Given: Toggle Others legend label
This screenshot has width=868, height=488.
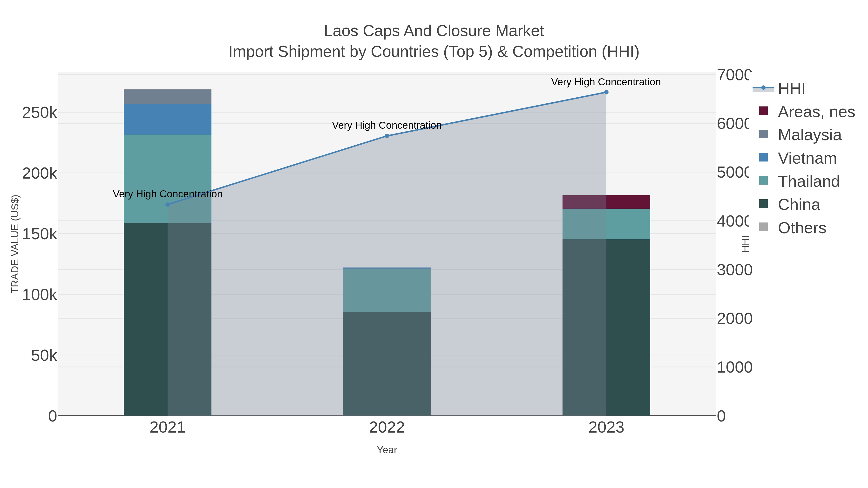Looking at the screenshot, I should (x=802, y=228).
